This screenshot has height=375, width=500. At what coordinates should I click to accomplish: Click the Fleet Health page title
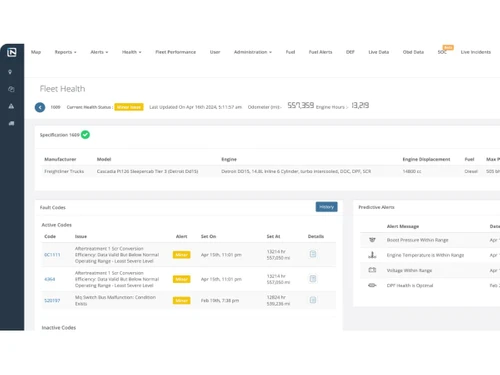(62, 89)
